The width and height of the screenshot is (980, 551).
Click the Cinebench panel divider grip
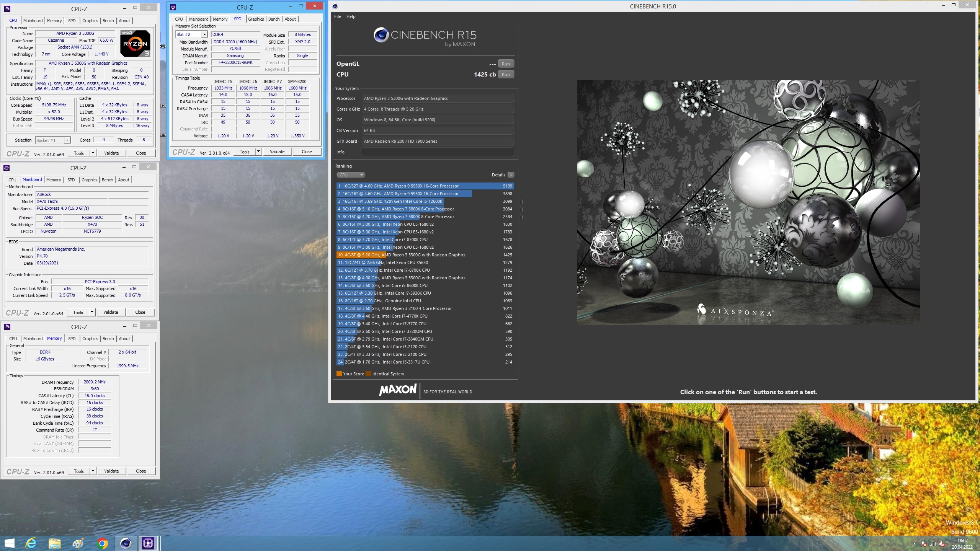click(x=521, y=210)
